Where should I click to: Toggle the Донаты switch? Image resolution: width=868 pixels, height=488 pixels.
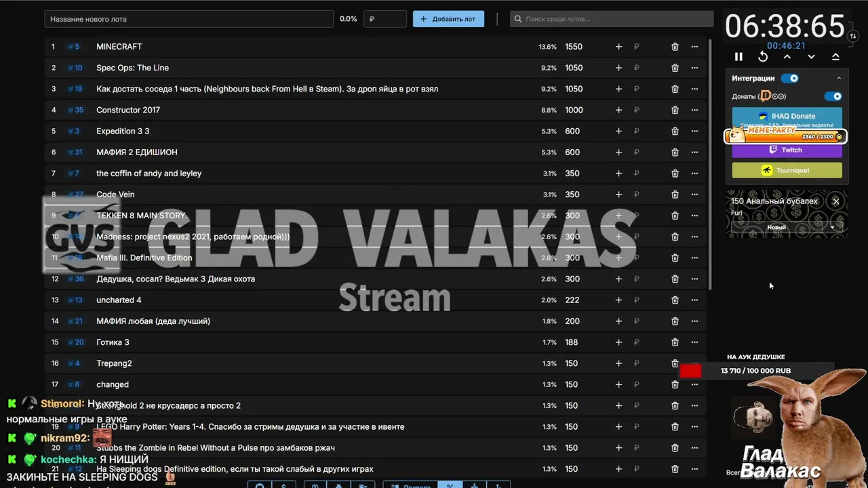click(x=833, y=96)
